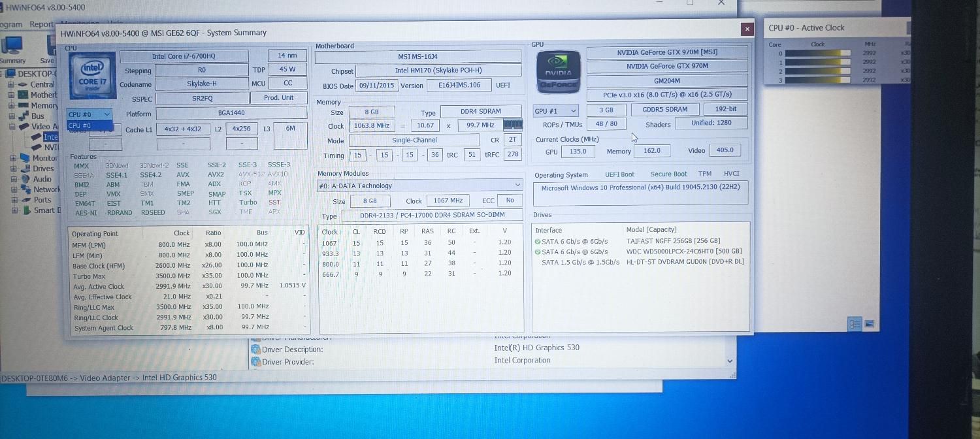
Task: Select the HL-DT-ST DVDRAM drive row
Action: tap(640, 262)
